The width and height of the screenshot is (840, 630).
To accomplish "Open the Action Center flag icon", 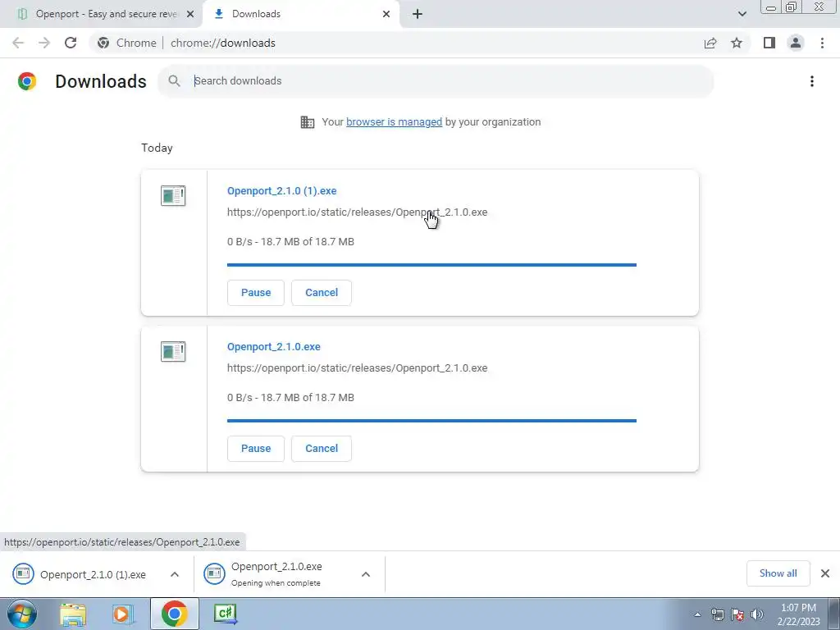I will tap(737, 614).
